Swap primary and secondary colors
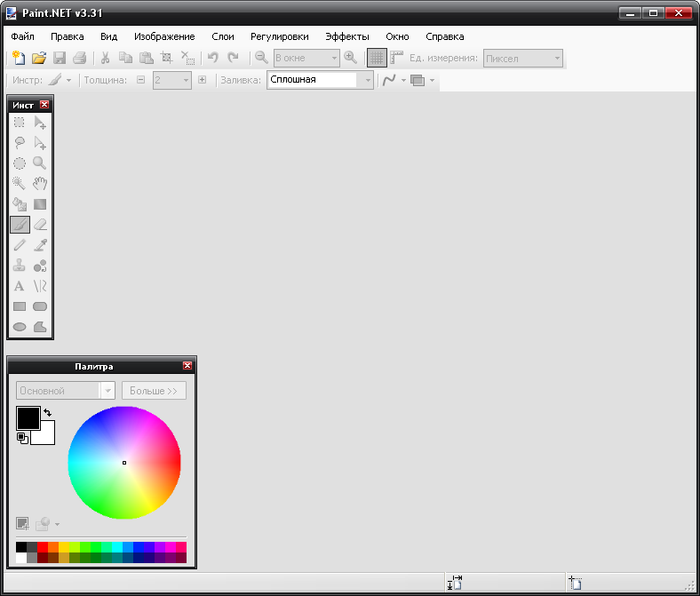The width and height of the screenshot is (700, 596). pos(48,412)
